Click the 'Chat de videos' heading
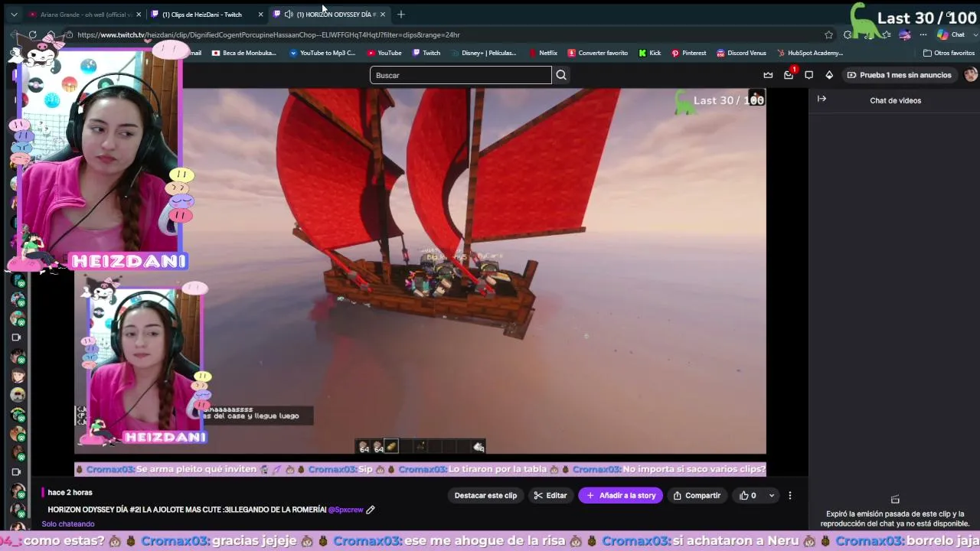This screenshot has height=551, width=980. pos(895,100)
